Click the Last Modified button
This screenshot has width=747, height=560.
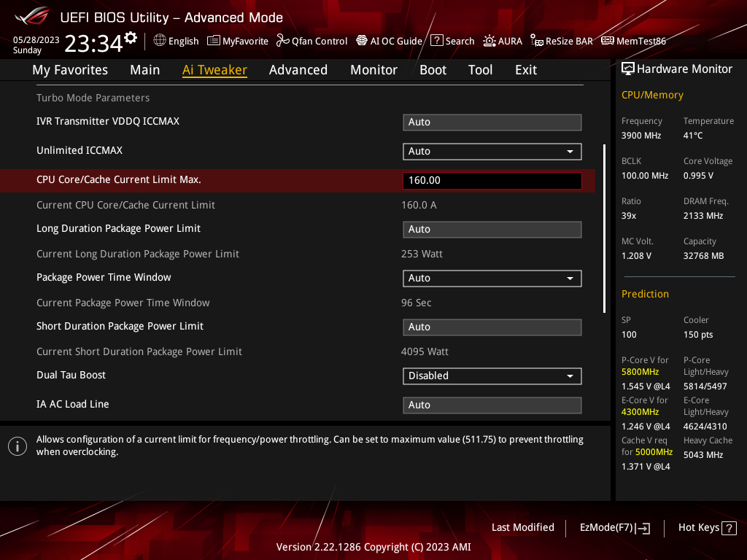[522, 527]
